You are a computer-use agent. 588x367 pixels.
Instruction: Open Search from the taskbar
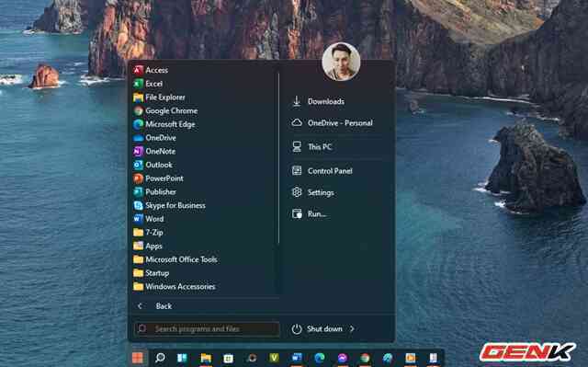coord(160,358)
